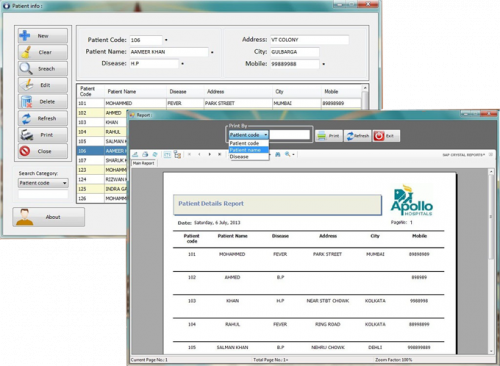Click the Patient Name field AAMEER KHAN
This screenshot has width=500, height=366.
coord(169,52)
